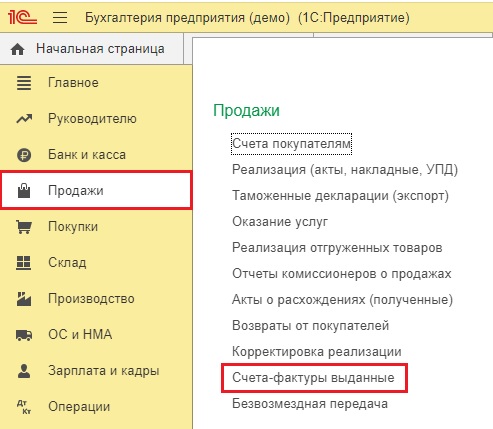
Task: Click the home icon for Начальная страница
Action: (17, 49)
